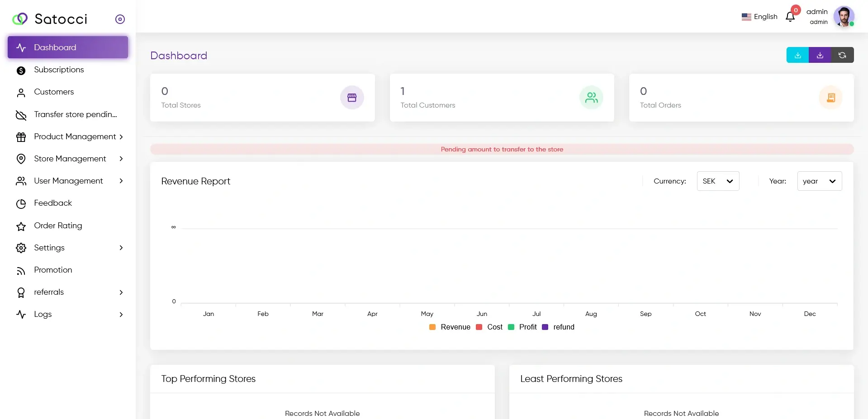Open the User Management menu item
This screenshot has width=868, height=419.
point(68,181)
